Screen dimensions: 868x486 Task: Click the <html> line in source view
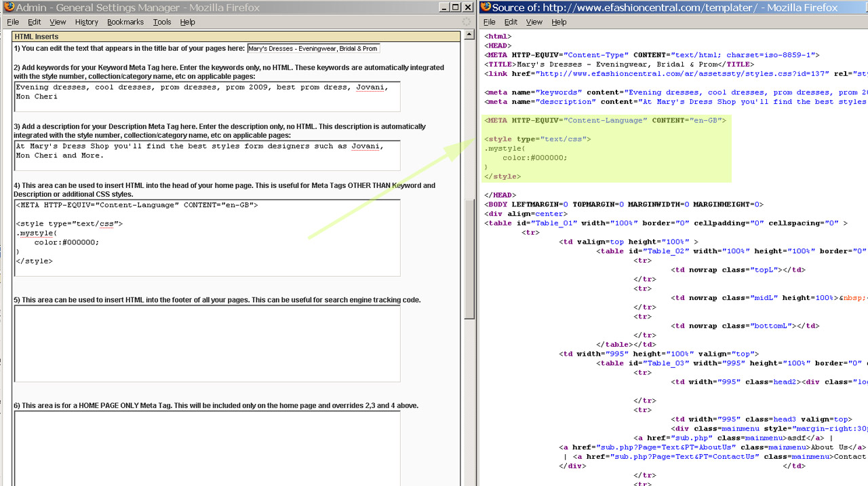tap(498, 37)
